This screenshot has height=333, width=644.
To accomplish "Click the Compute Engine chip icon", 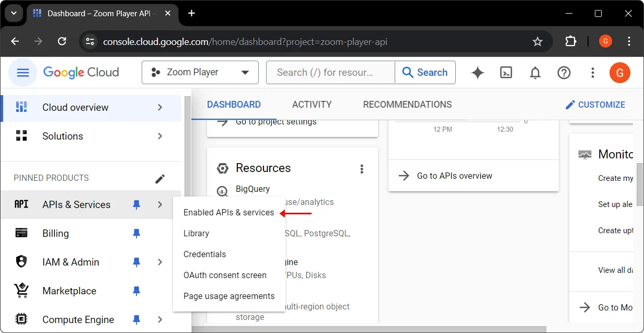I will 21,319.
